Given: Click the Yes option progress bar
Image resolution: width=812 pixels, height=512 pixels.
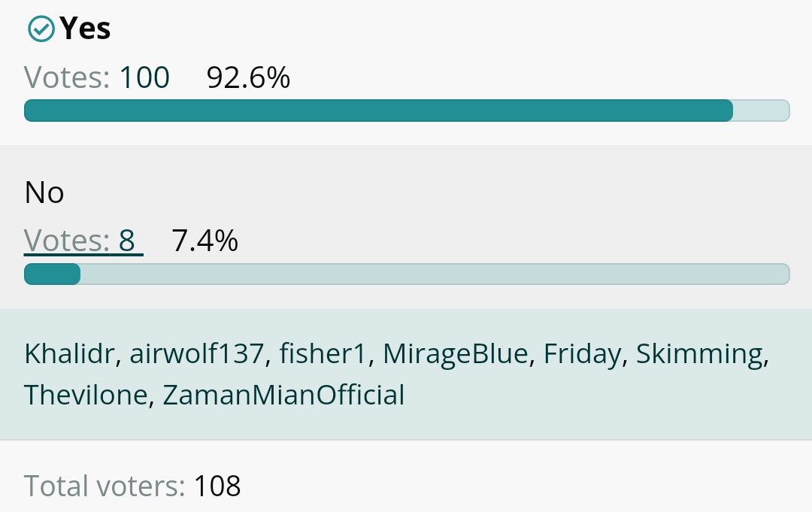Looking at the screenshot, I should 407,111.
